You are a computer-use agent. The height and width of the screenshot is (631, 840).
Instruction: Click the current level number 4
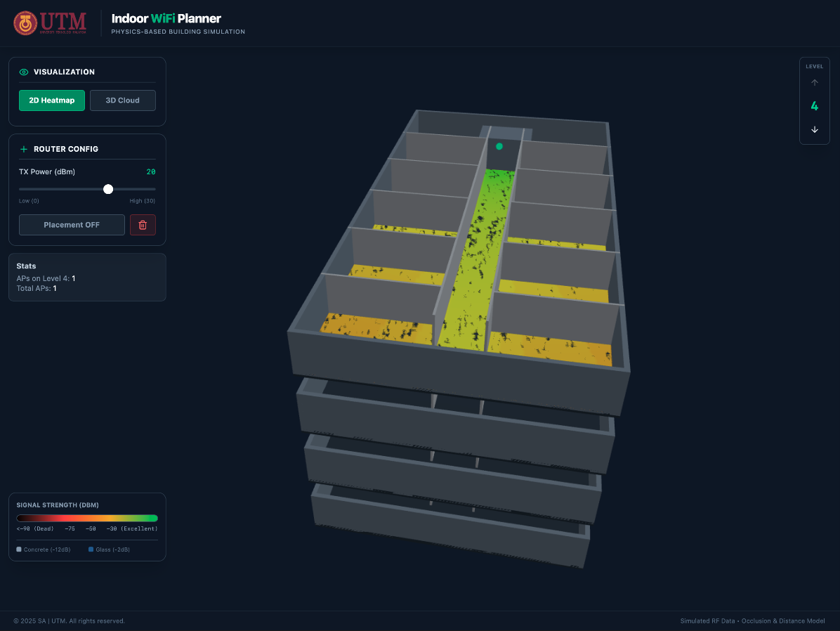tap(815, 107)
